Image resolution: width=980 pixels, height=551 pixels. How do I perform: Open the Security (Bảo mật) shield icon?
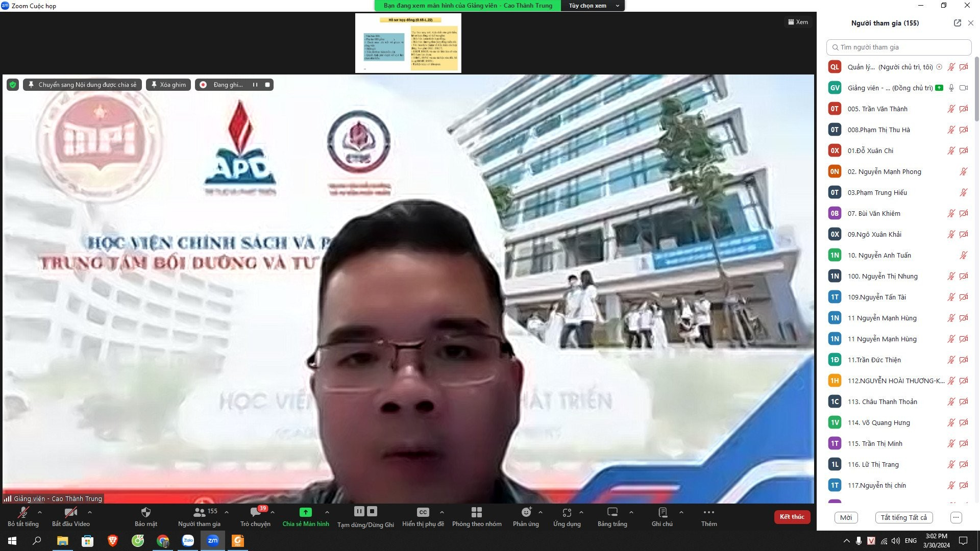click(x=145, y=512)
